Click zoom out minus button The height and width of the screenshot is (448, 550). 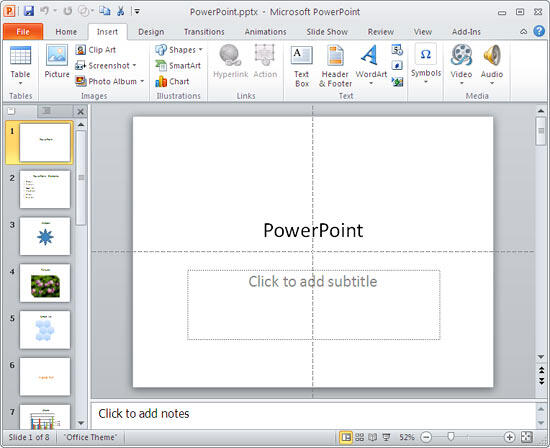pyautogui.click(x=426, y=437)
